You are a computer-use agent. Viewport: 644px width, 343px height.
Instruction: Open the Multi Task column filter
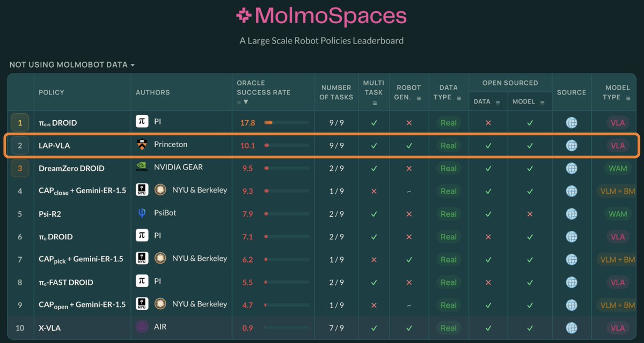(x=374, y=103)
